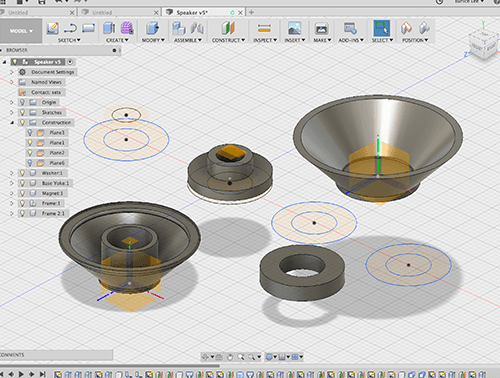
Task: Select the Create Sketch icon
Action: (52, 28)
